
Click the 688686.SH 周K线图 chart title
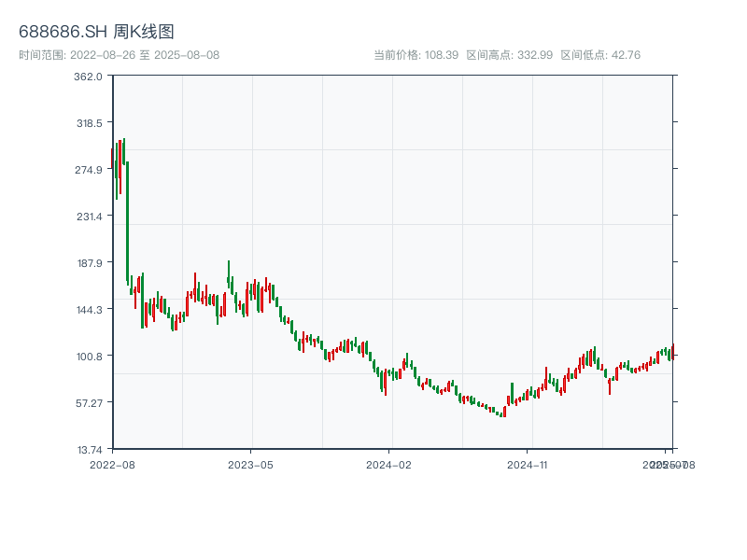(x=96, y=33)
